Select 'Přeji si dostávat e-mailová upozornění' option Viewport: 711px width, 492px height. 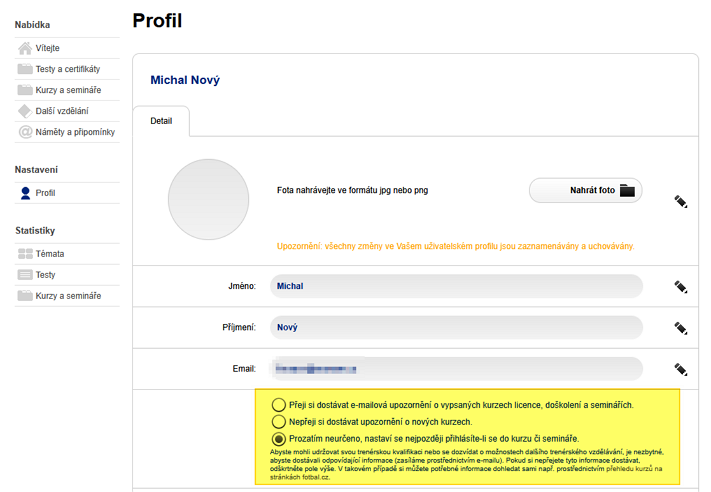279,405
